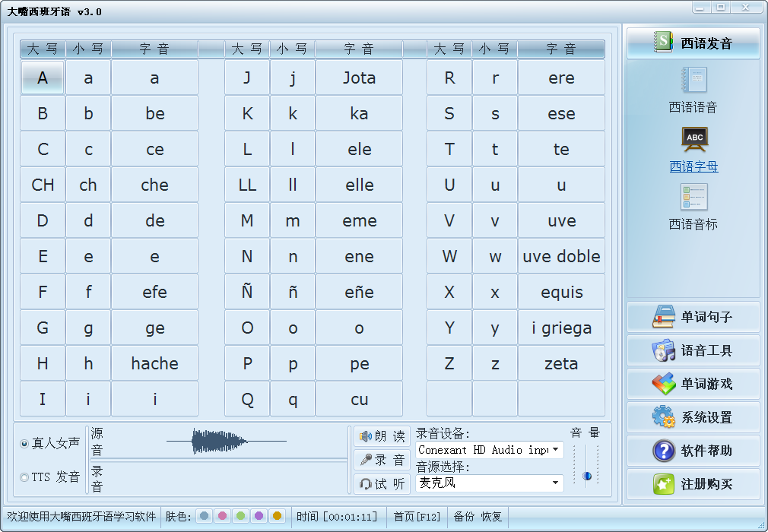The width and height of the screenshot is (768, 532).
Task: Click 首页[F12] in the status bar
Action: tap(417, 516)
